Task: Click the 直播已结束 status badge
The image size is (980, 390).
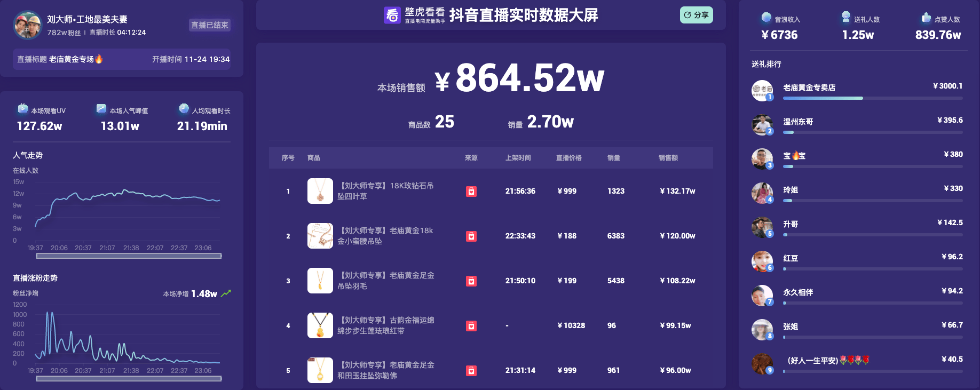Action: (x=210, y=25)
